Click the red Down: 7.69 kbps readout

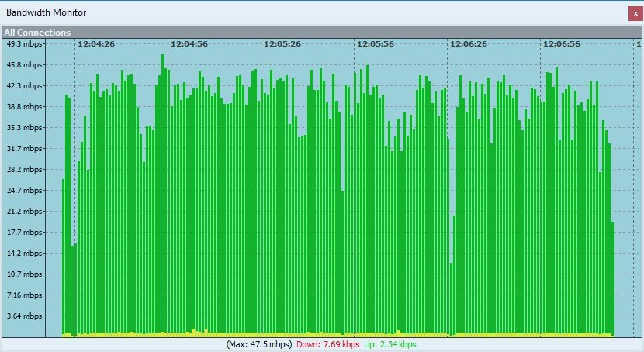(328, 344)
